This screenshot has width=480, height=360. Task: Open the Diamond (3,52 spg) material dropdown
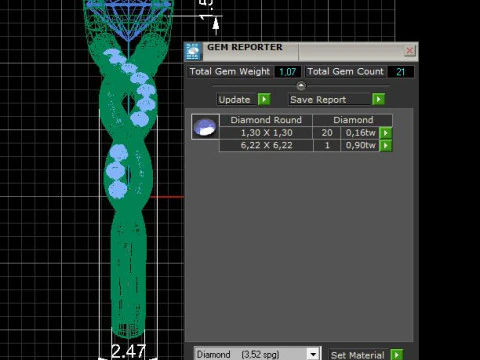(257, 354)
